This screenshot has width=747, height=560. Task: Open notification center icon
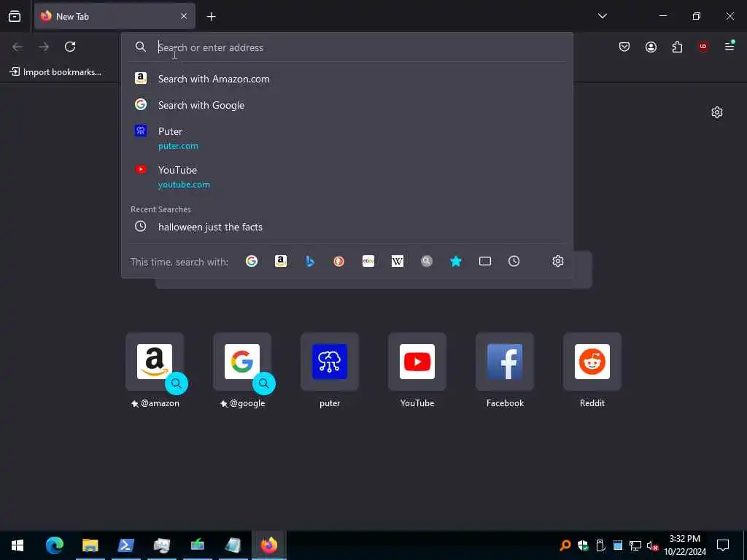[723, 545]
